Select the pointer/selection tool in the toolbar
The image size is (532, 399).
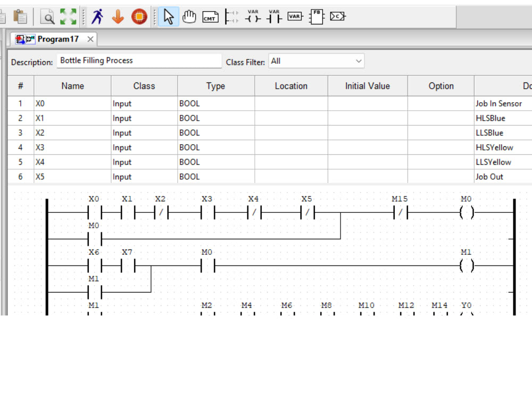(167, 16)
